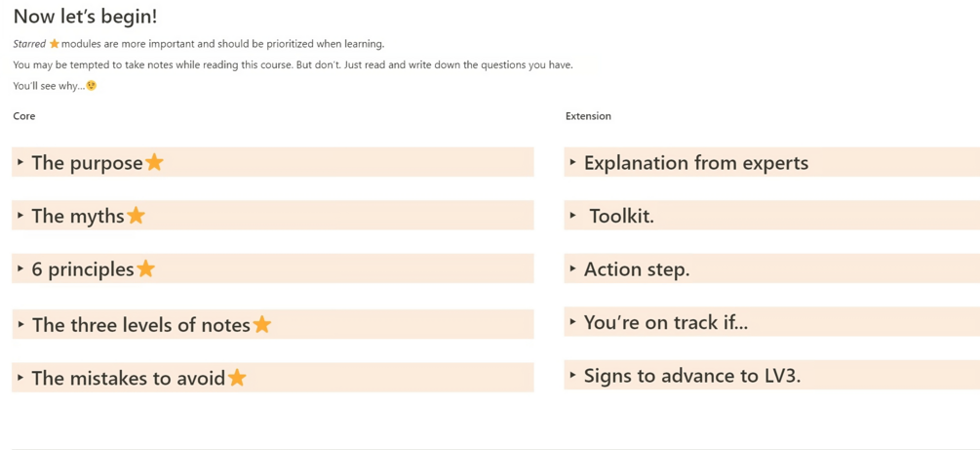Click the Core column label

24,116
